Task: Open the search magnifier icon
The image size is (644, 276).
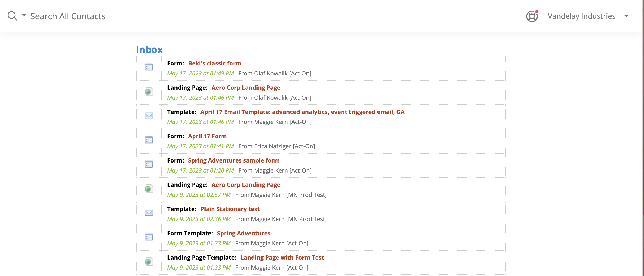Action: [x=12, y=16]
